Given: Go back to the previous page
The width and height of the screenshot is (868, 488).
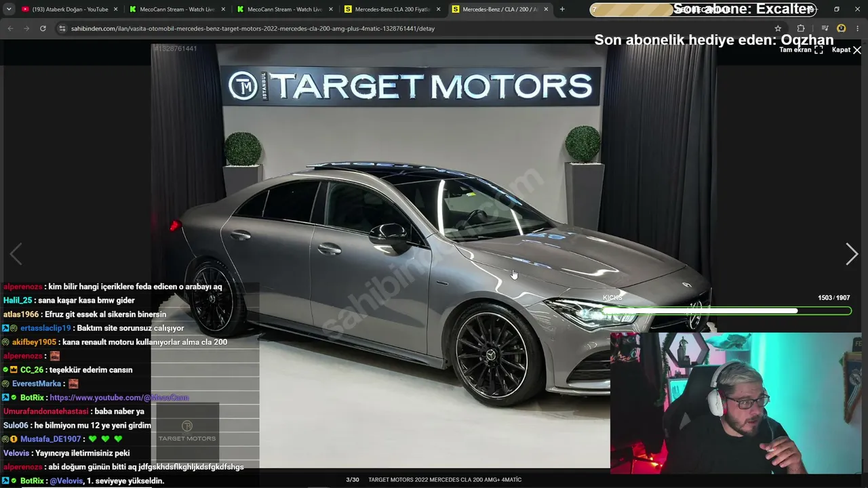Looking at the screenshot, I should 10,28.
